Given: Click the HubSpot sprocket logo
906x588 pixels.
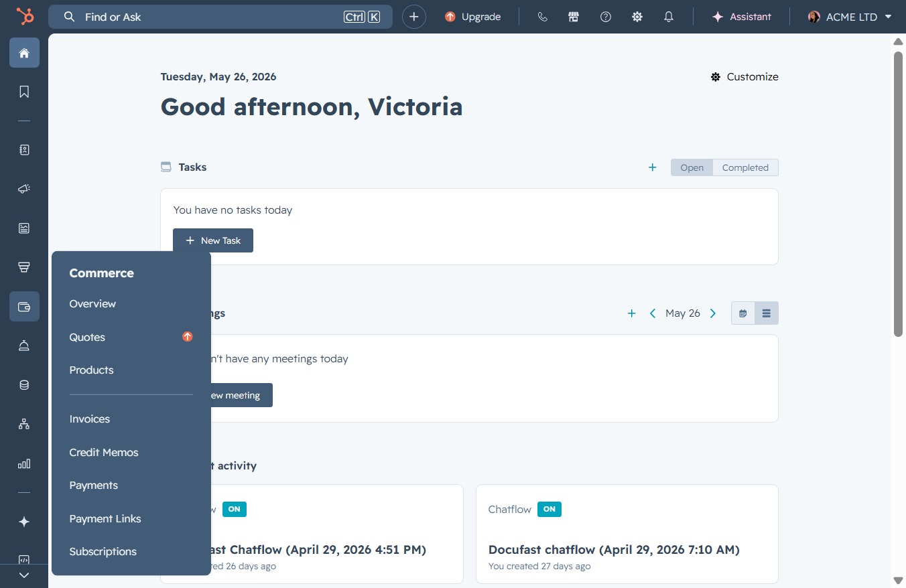Looking at the screenshot, I should [x=24, y=17].
